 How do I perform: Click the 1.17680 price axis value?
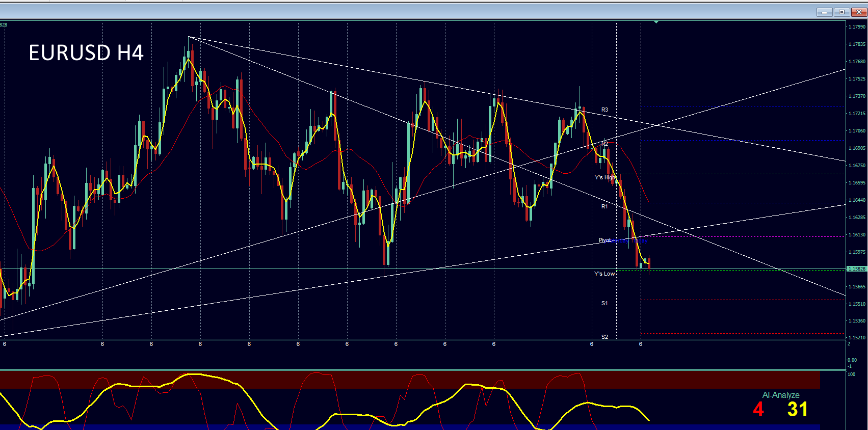[857, 62]
